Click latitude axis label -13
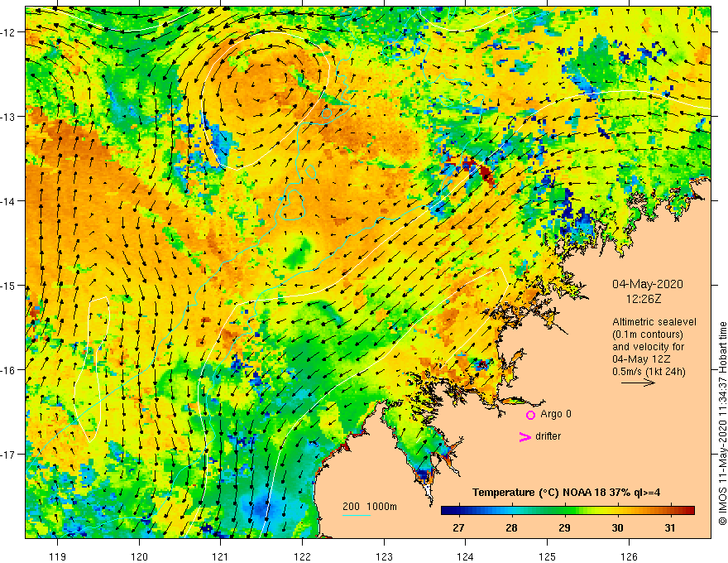 (8, 117)
